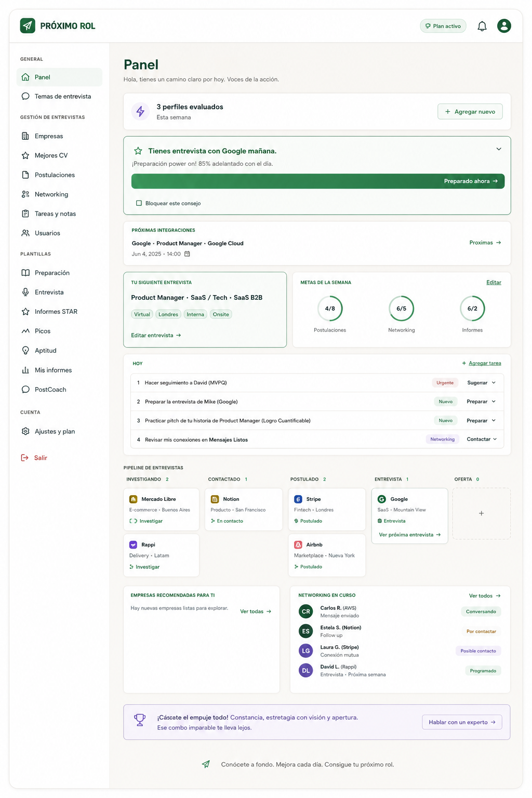Open Stripe pipeline card icon
The image size is (532, 798).
pos(298,499)
